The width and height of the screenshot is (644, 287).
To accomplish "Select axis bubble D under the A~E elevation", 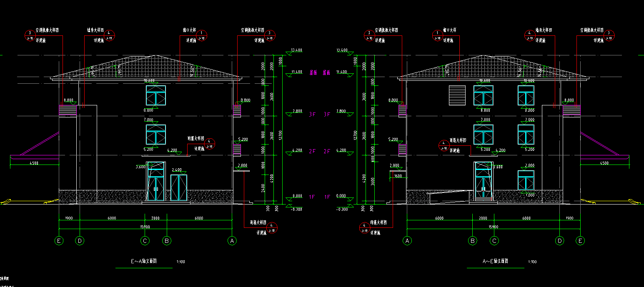I will [x=559, y=240].
